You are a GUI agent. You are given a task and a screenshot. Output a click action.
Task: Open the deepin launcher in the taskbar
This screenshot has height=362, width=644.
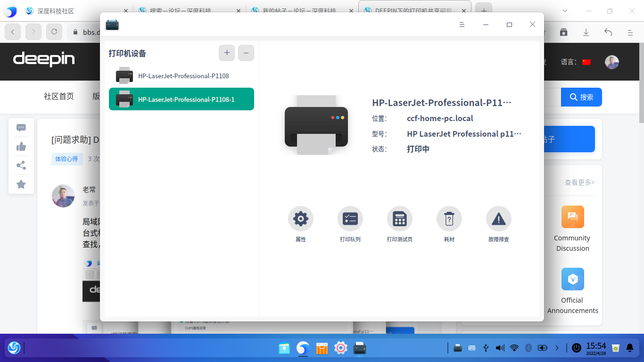click(x=14, y=348)
